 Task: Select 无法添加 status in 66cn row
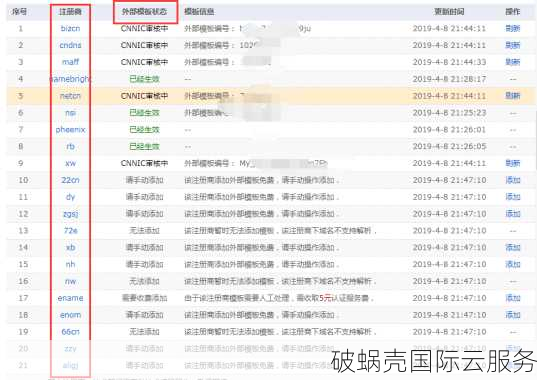[x=144, y=332]
